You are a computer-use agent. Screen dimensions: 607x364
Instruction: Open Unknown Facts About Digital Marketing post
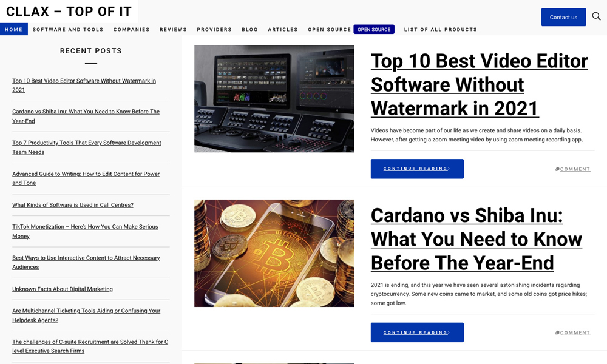pyautogui.click(x=63, y=289)
